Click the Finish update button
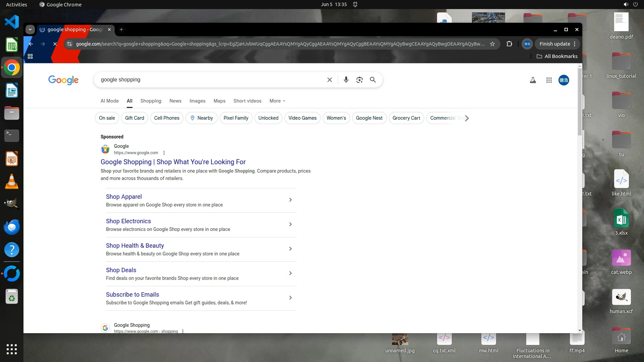This screenshot has width=644, height=362. click(555, 44)
